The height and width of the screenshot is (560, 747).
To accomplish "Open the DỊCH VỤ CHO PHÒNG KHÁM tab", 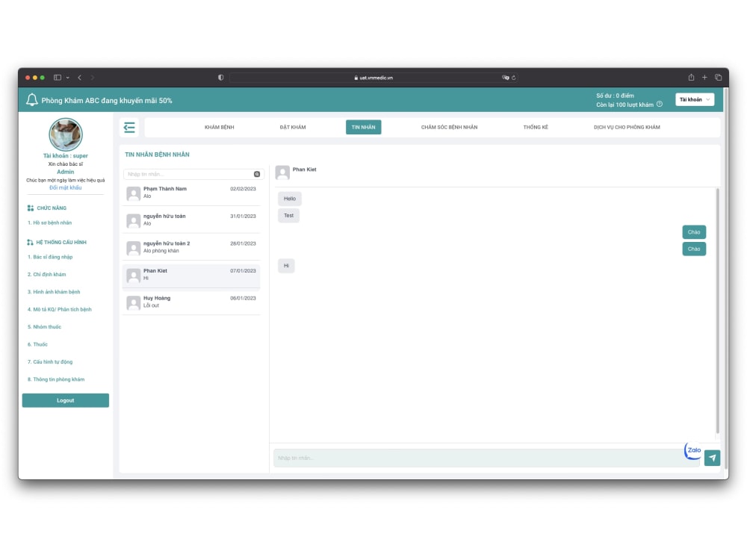I will point(627,127).
